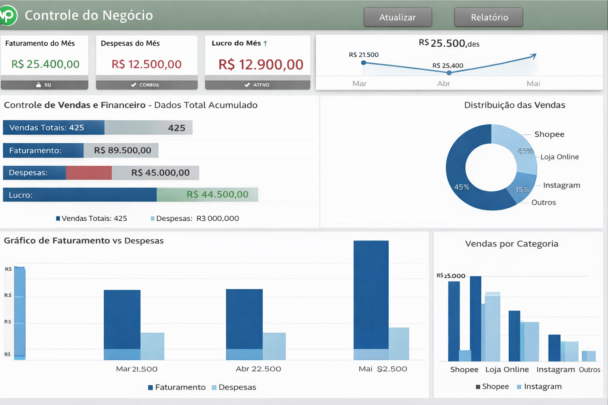The height and width of the screenshot is (405, 608).
Task: Click the Mar data point on line chart
Action: (365, 62)
